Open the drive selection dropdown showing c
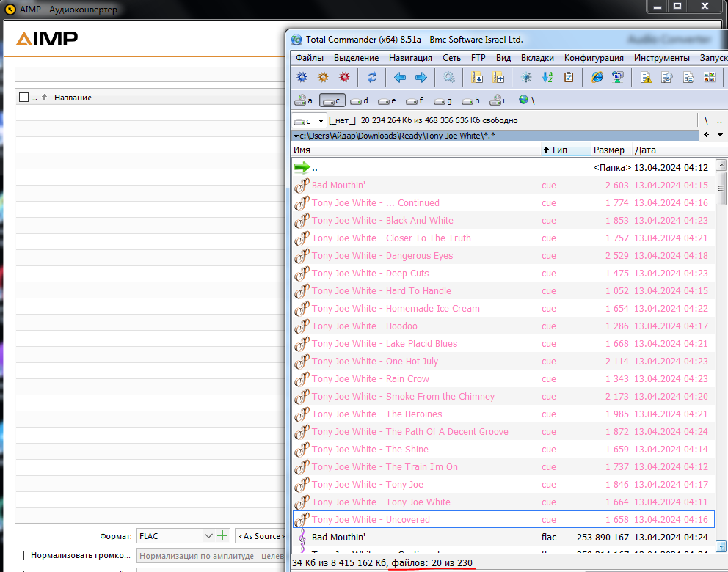This screenshot has width=728, height=572. pos(309,120)
